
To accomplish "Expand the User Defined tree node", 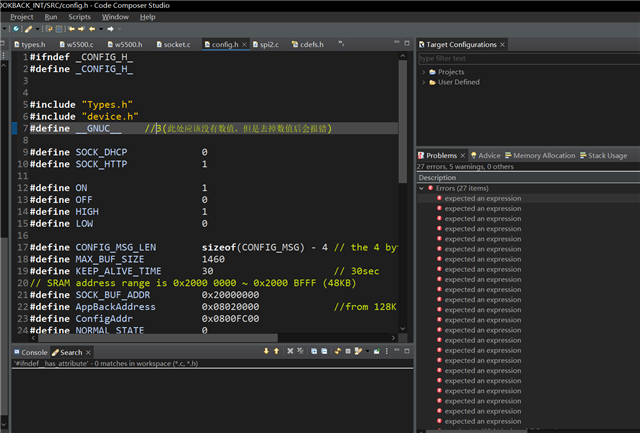I will pyautogui.click(x=422, y=82).
